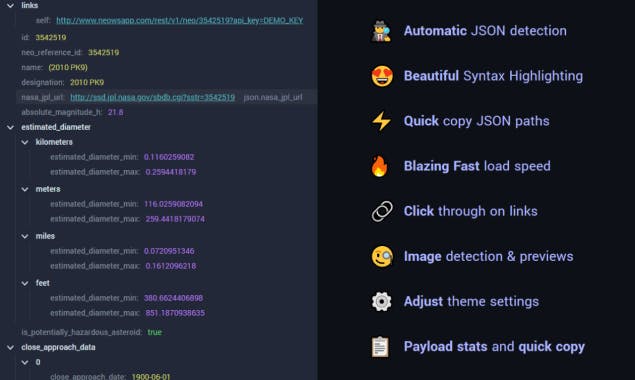Click the meters max value 259.4418179074
Image resolution: width=635 pixels, height=380 pixels.
pos(175,219)
